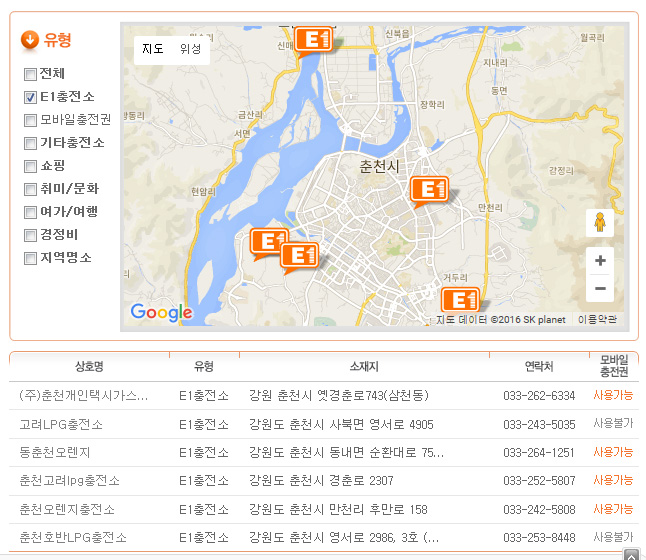
Task: Click the 연락처 column header
Action: tap(539, 366)
